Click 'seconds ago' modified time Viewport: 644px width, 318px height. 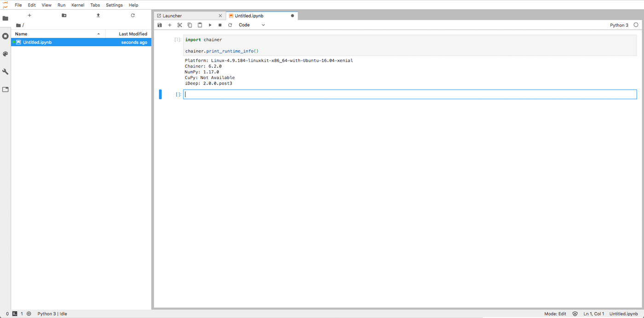(134, 42)
